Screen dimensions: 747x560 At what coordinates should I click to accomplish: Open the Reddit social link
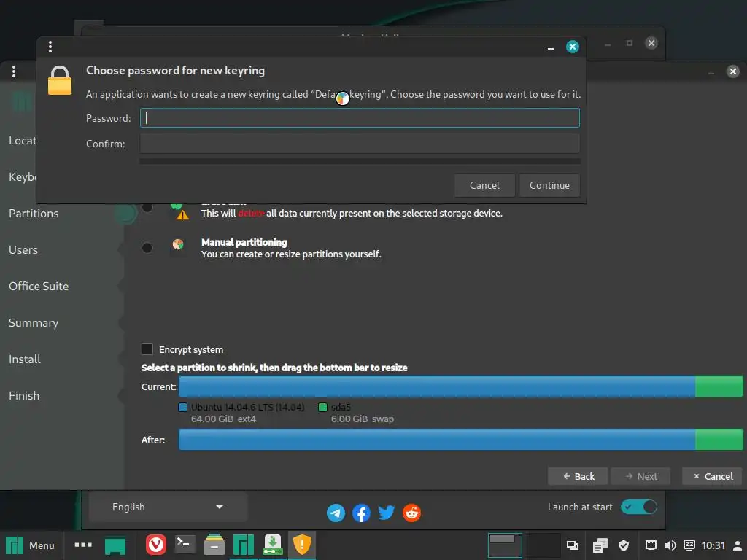click(411, 513)
